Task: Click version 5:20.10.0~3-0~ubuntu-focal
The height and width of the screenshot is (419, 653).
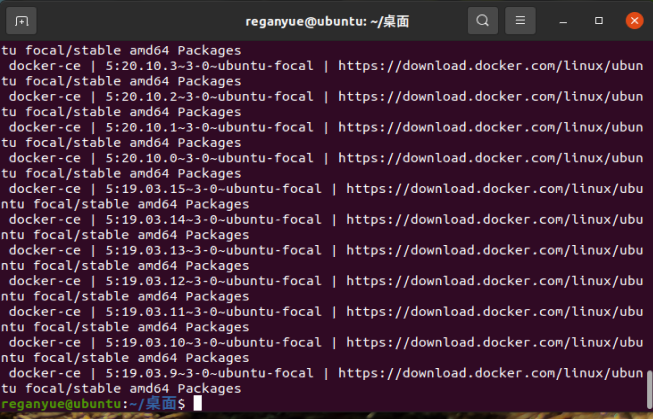Action: (x=209, y=158)
